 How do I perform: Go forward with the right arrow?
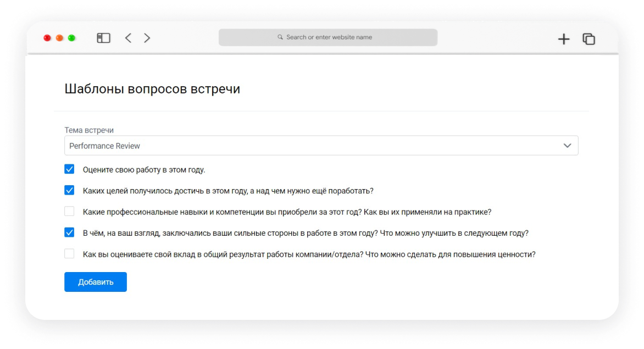pyautogui.click(x=147, y=38)
